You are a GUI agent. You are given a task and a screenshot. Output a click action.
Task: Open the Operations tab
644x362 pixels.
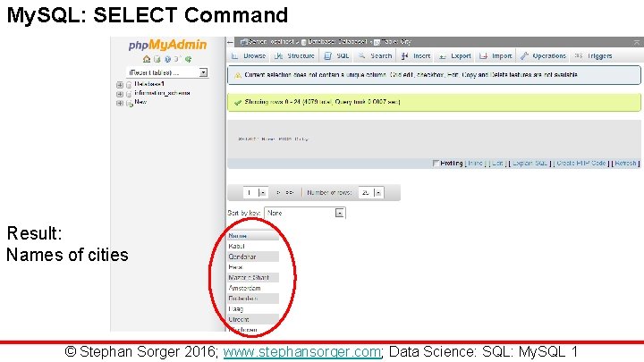point(543,55)
